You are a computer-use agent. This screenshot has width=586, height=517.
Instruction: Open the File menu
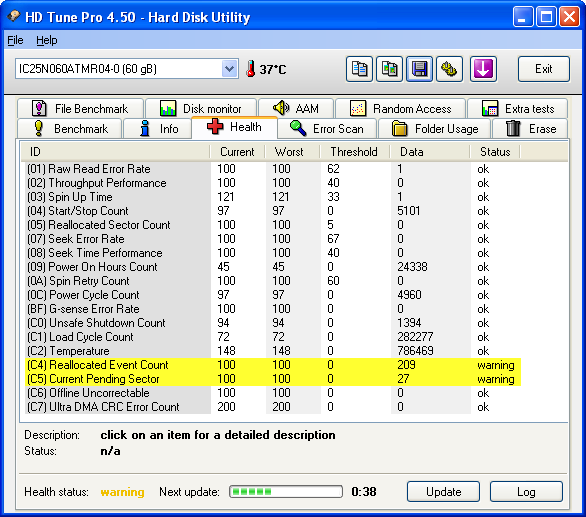point(15,40)
